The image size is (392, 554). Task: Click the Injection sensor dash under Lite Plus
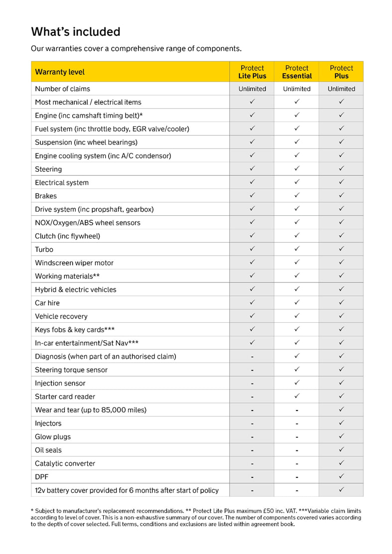[x=252, y=384]
